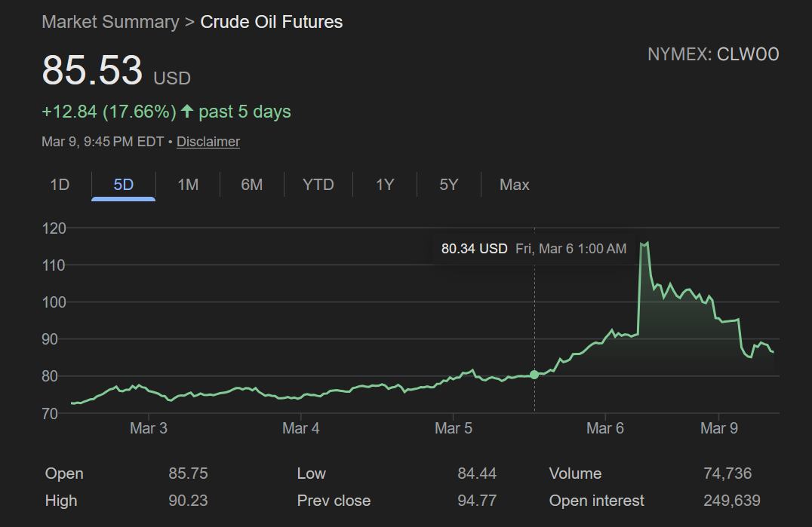Click the green up arrow icon

click(x=187, y=111)
